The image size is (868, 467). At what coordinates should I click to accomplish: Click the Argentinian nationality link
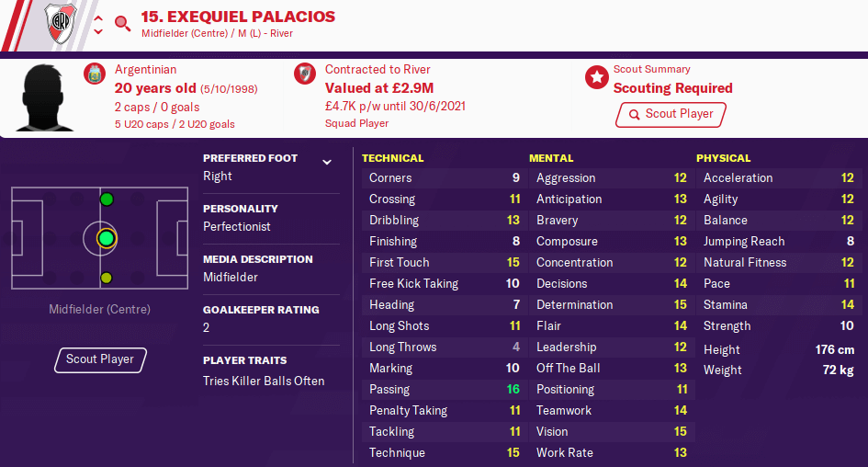(146, 69)
